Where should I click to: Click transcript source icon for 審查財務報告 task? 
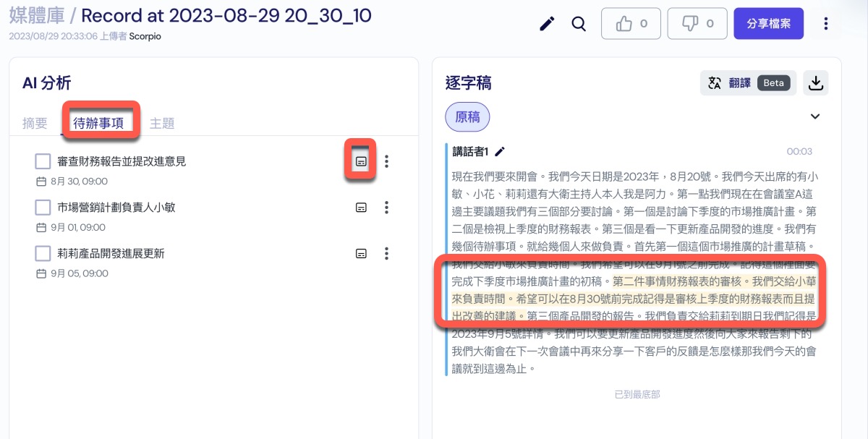361,161
